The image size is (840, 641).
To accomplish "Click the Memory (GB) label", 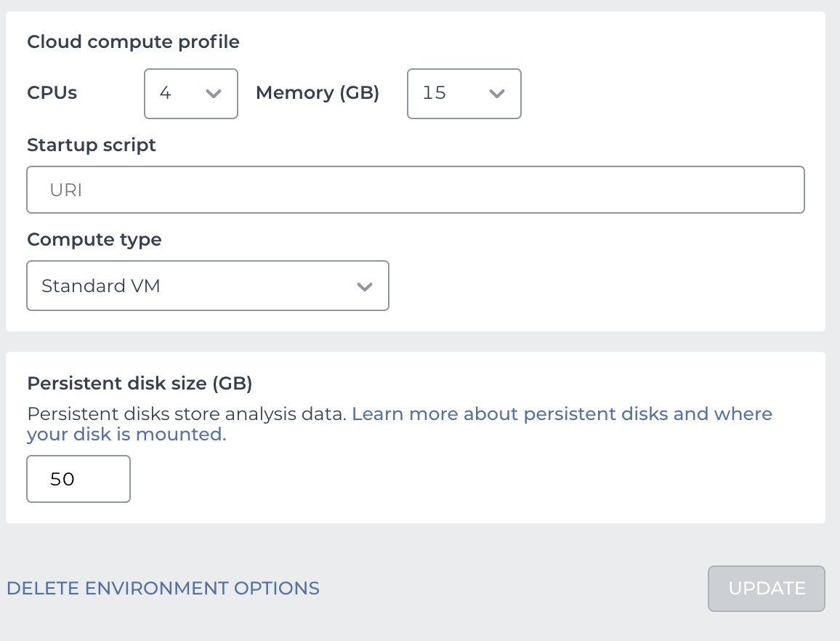I will [x=318, y=93].
